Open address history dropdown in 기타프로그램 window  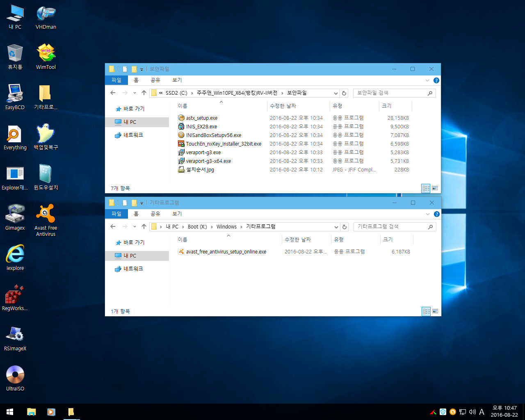tap(336, 227)
